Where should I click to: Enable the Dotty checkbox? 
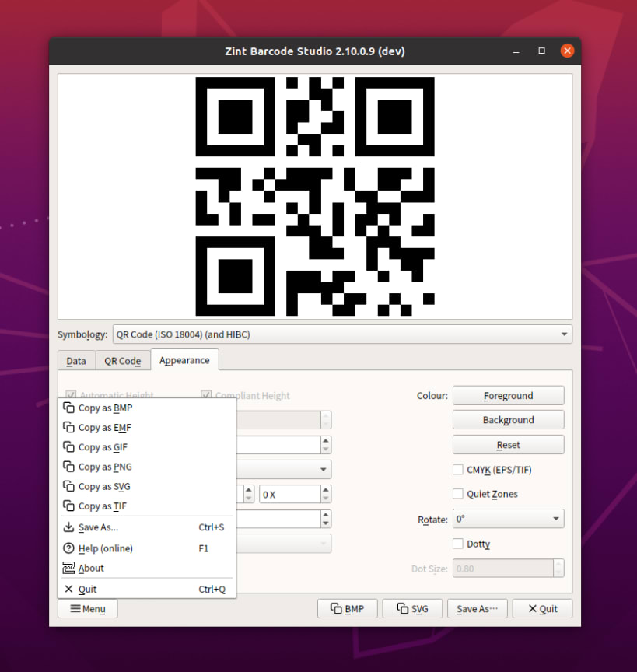[458, 544]
